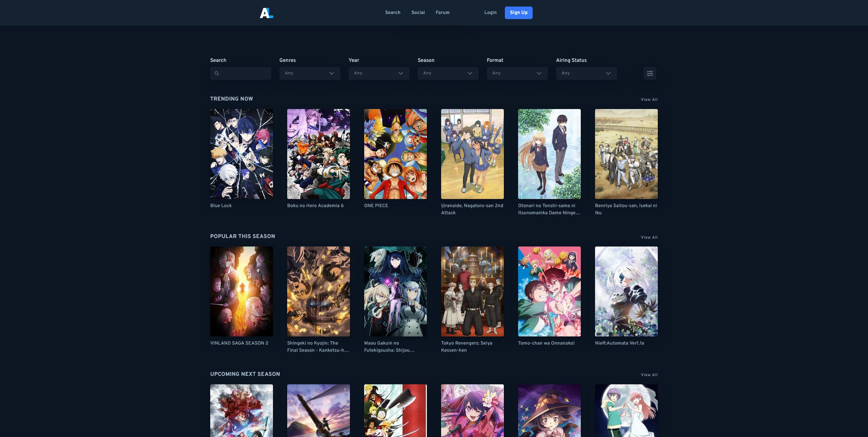This screenshot has width=868, height=437.
Task: Expand the Year dropdown
Action: click(x=379, y=73)
